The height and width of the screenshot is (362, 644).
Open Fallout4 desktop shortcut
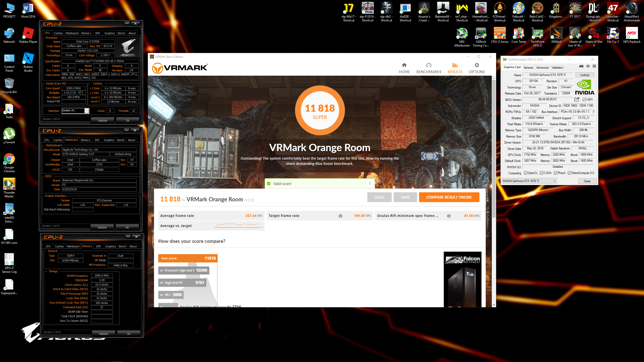coord(518,12)
